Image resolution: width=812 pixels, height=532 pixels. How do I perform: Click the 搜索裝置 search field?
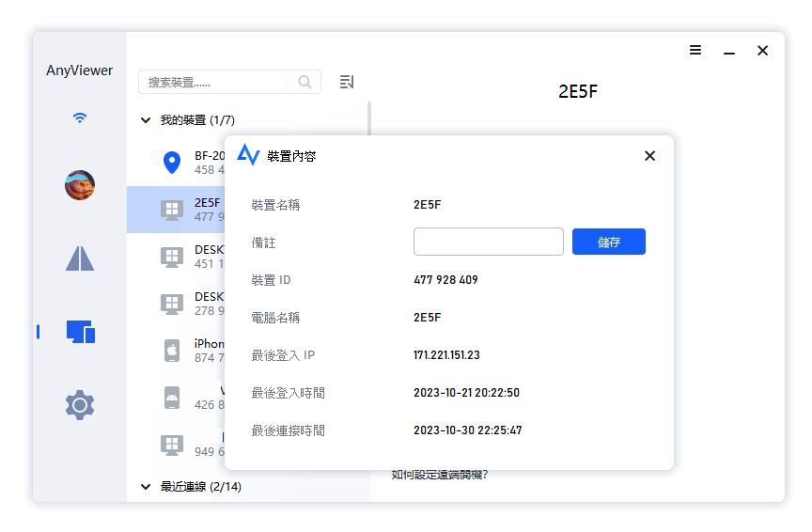(x=221, y=83)
